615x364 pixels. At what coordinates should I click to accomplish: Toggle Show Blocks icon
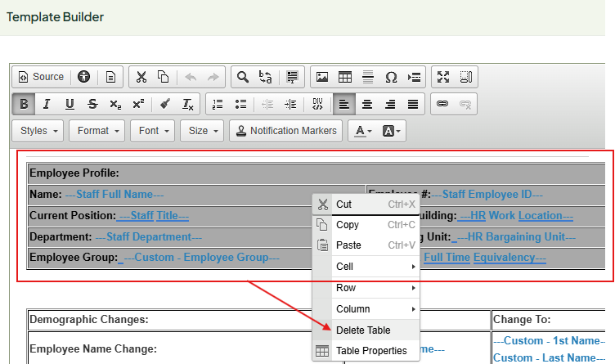pos(466,77)
